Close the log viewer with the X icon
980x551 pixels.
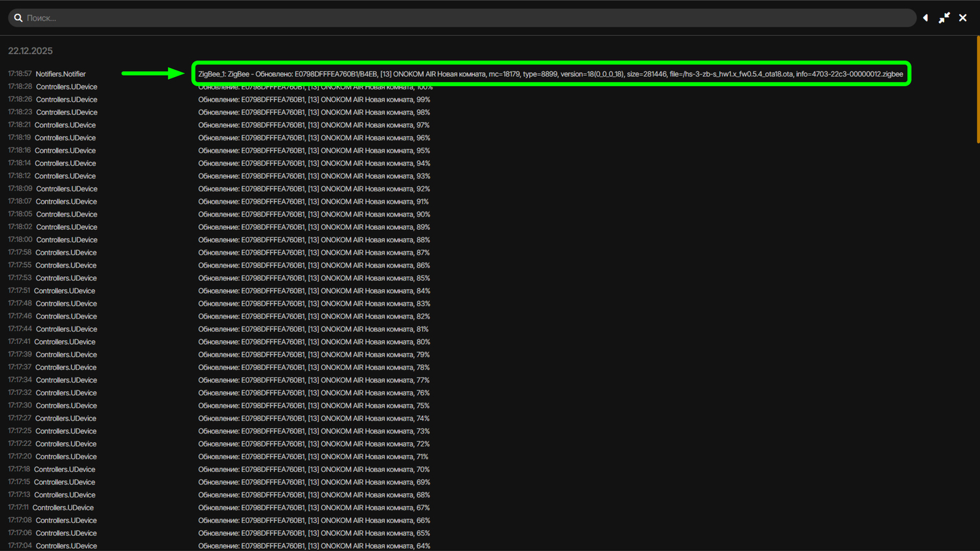point(962,18)
